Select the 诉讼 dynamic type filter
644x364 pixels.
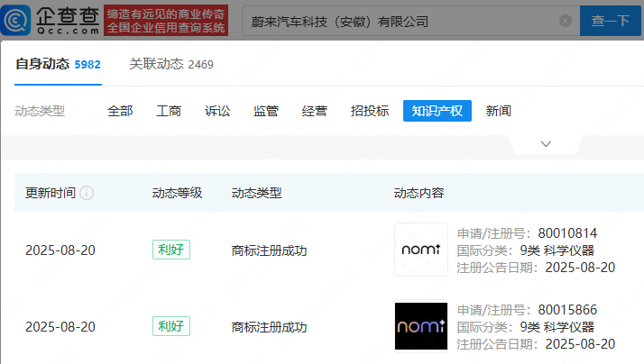(217, 111)
